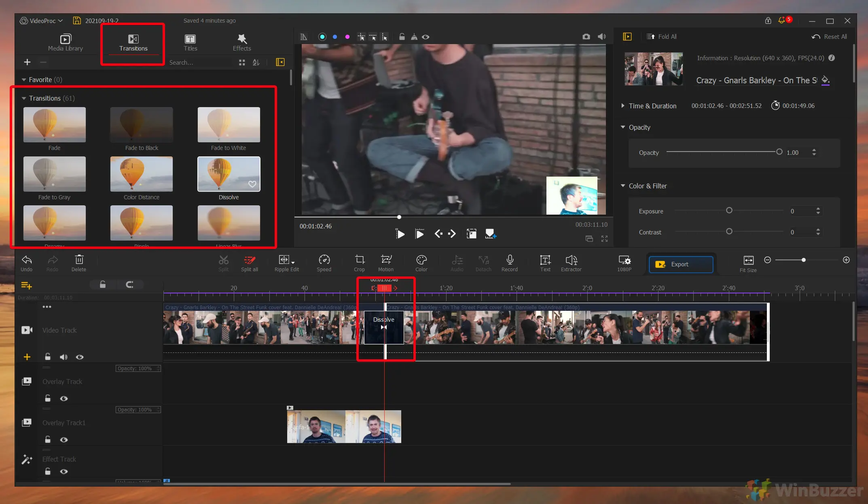
Task: Select the Motion tool
Action: point(386,263)
